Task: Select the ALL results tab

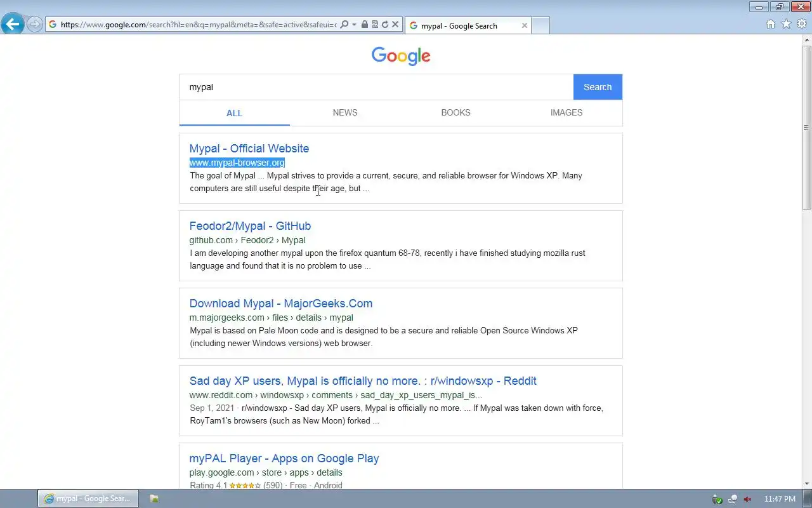Action: click(234, 113)
